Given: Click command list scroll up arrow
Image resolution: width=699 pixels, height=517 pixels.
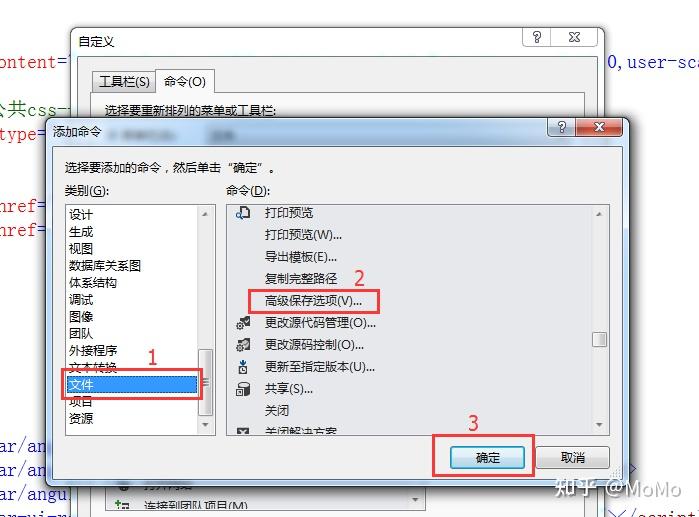Looking at the screenshot, I should pos(599,214).
